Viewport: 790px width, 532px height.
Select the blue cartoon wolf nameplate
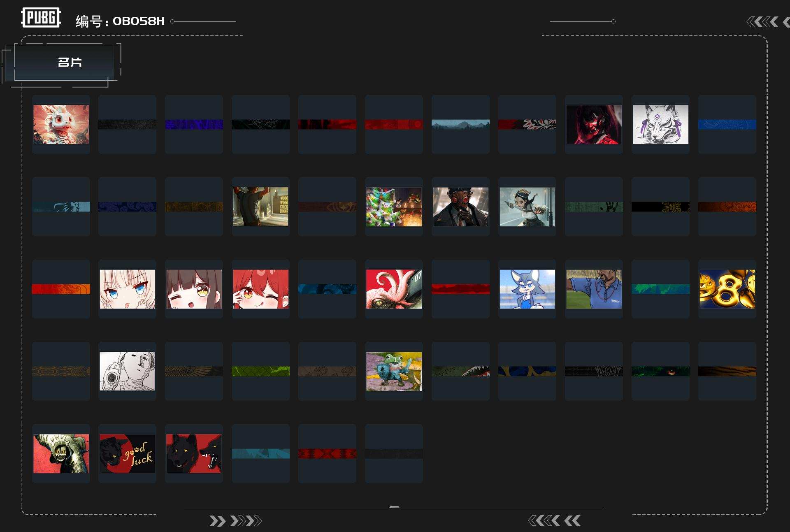(527, 289)
